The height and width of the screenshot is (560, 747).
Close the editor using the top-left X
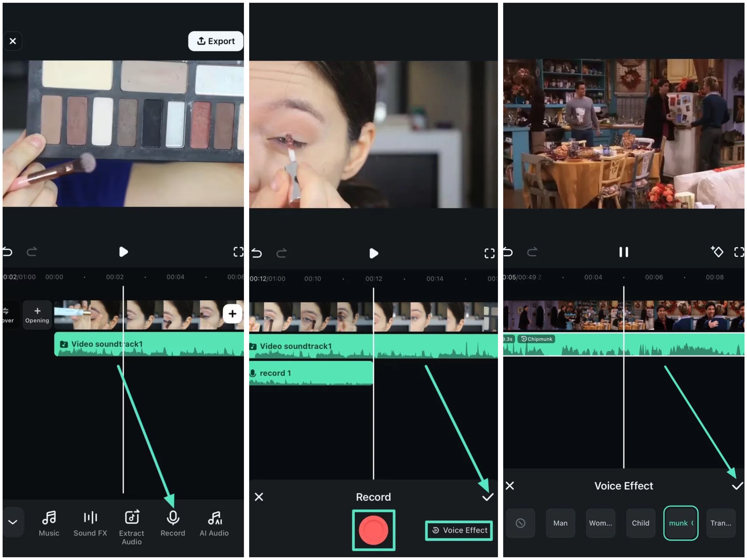[x=13, y=41]
